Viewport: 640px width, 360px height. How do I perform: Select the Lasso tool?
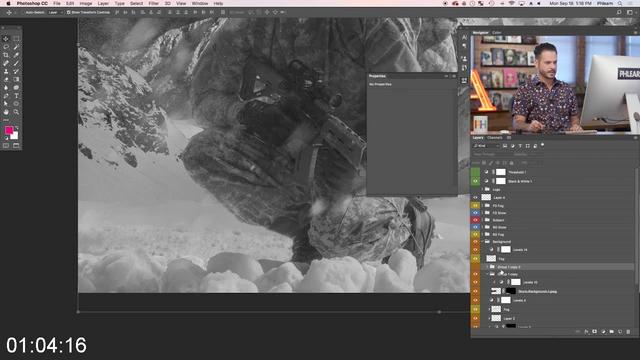[6, 47]
